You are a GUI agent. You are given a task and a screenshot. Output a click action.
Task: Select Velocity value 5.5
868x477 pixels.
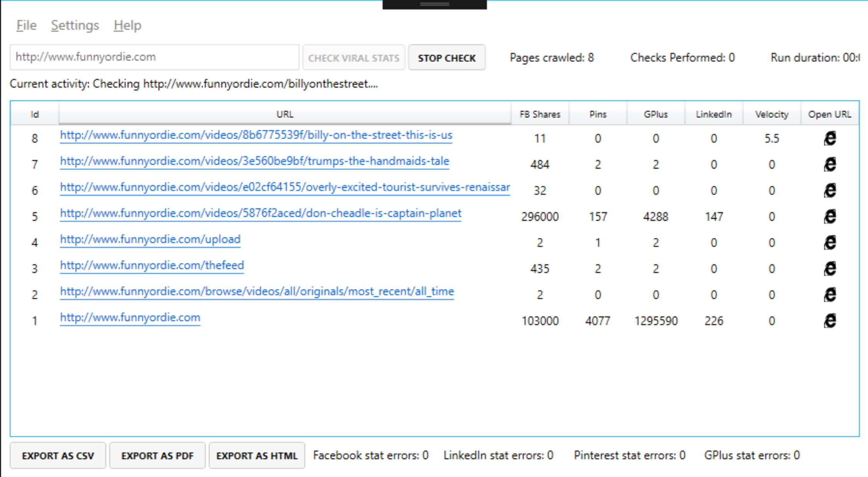click(x=772, y=139)
